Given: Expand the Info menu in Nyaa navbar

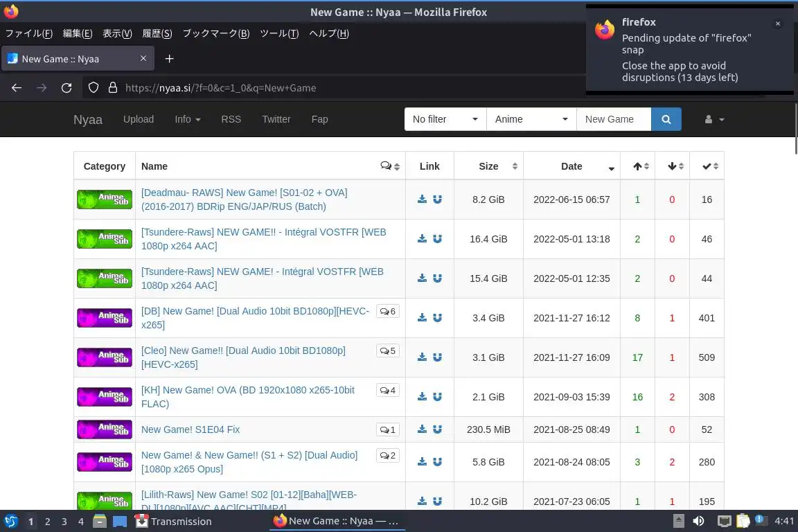Looking at the screenshot, I should point(187,119).
